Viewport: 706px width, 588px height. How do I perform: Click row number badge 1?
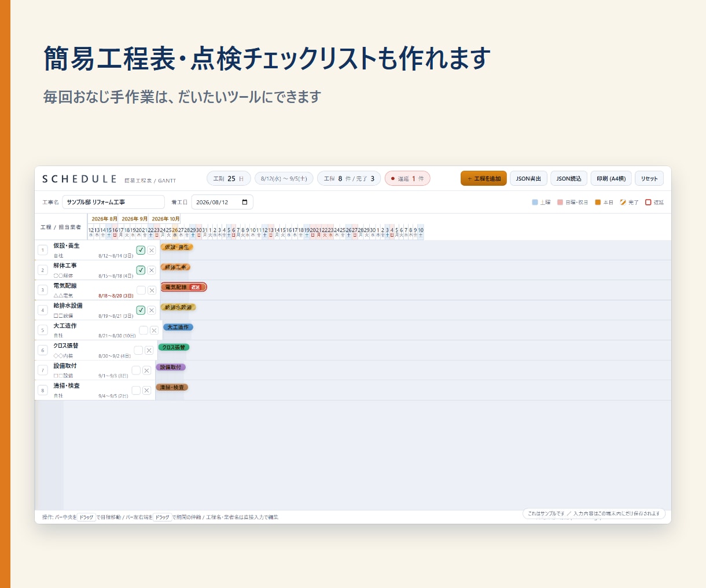[42, 250]
